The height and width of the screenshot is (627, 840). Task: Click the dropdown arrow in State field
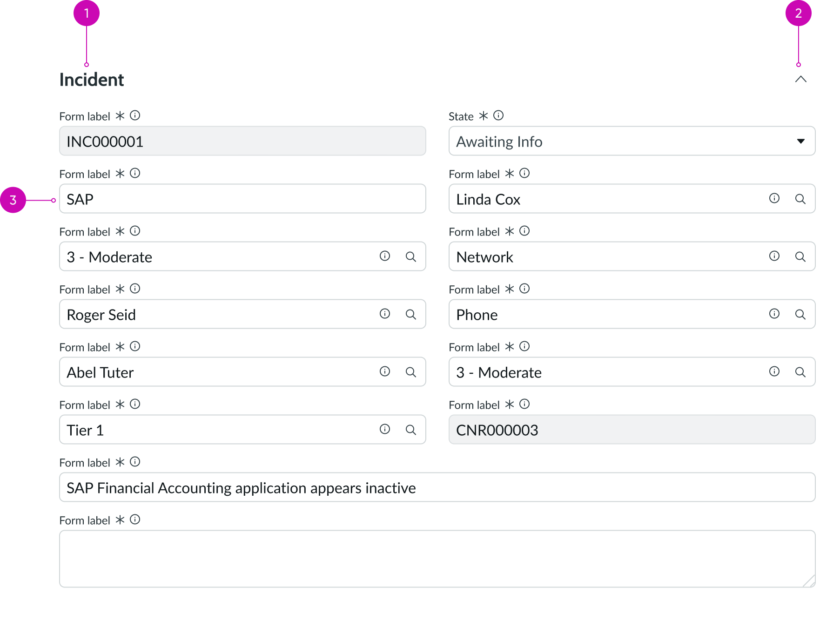pos(800,141)
